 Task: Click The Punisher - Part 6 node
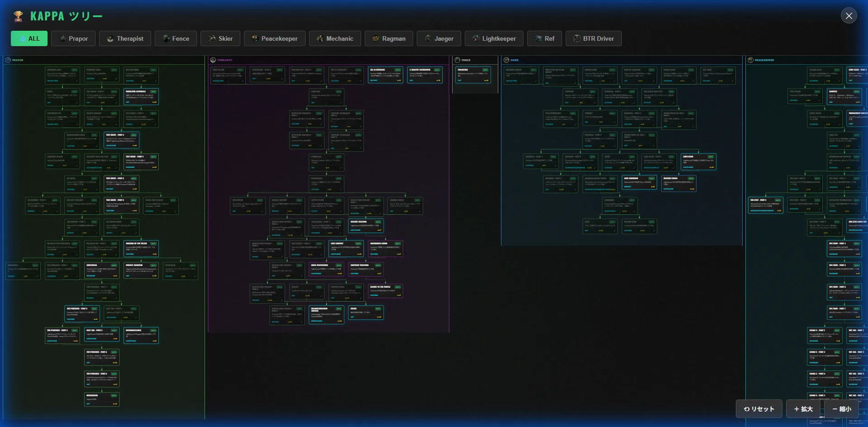coord(102,379)
